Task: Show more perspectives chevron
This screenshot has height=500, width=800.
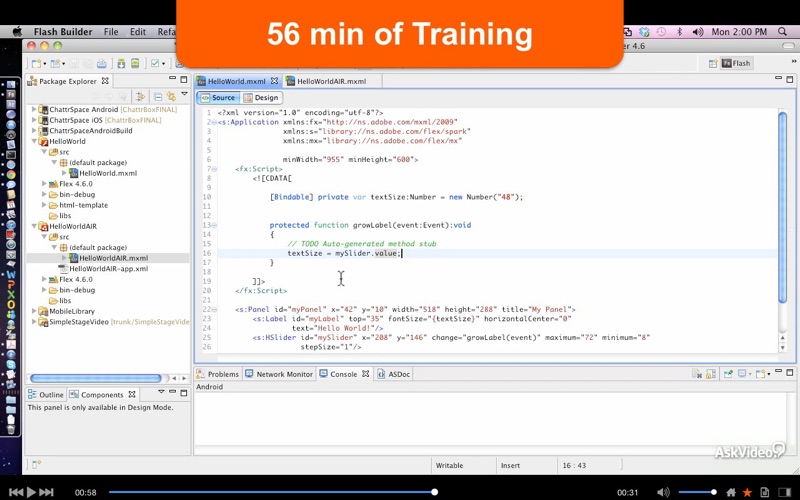Action: point(793,61)
